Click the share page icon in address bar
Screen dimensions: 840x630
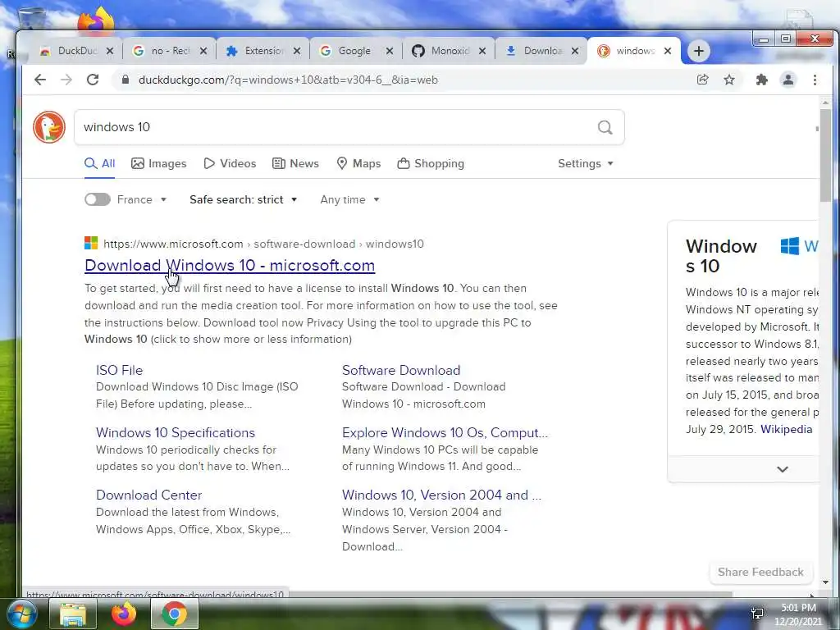coord(702,80)
